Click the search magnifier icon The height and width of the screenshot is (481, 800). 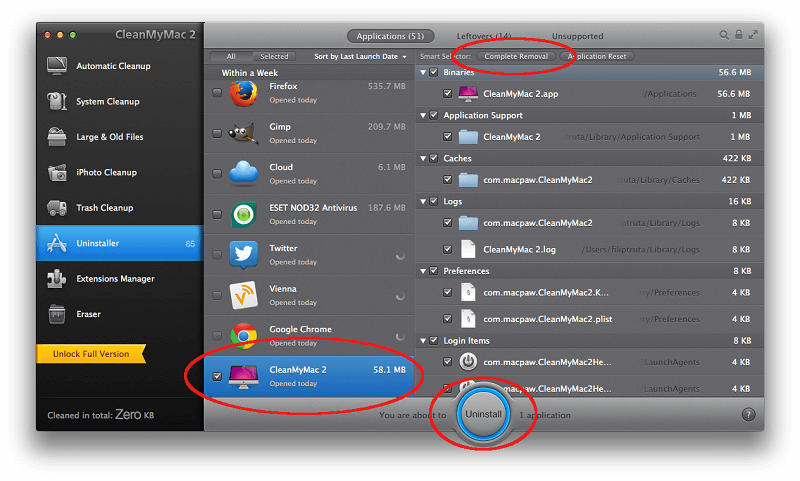[x=723, y=35]
